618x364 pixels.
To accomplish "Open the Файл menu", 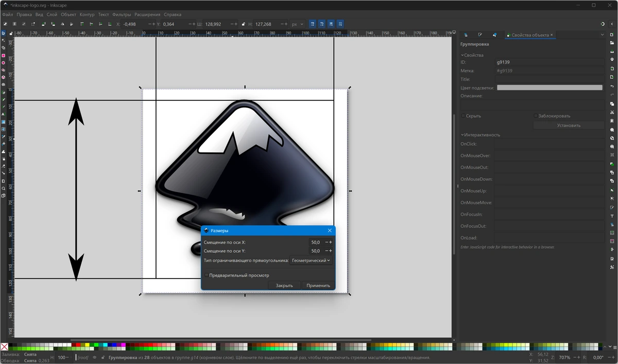I will tap(7, 14).
